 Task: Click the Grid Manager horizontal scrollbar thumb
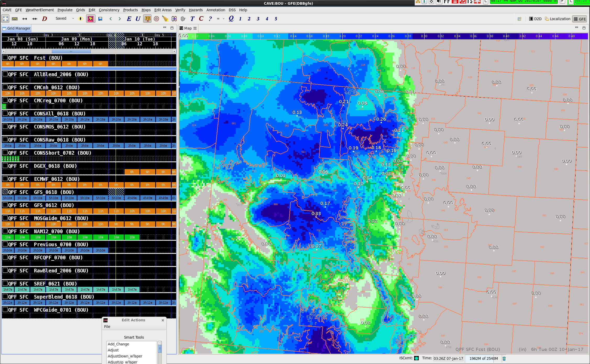tap(71, 52)
